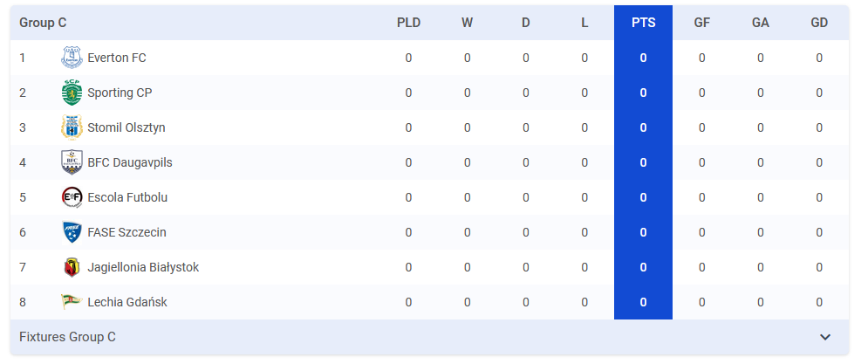
Task: Select the GD column header
Action: (x=819, y=23)
